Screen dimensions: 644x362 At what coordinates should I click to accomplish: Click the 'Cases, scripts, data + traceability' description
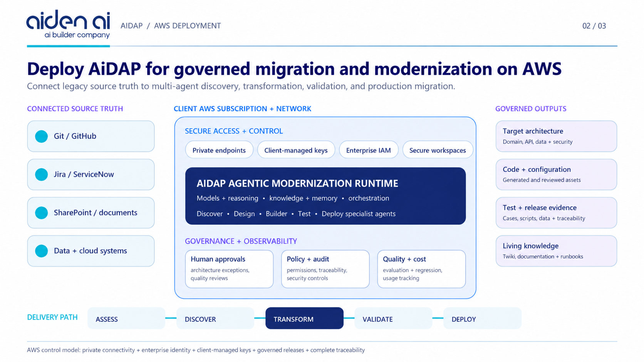click(x=544, y=219)
